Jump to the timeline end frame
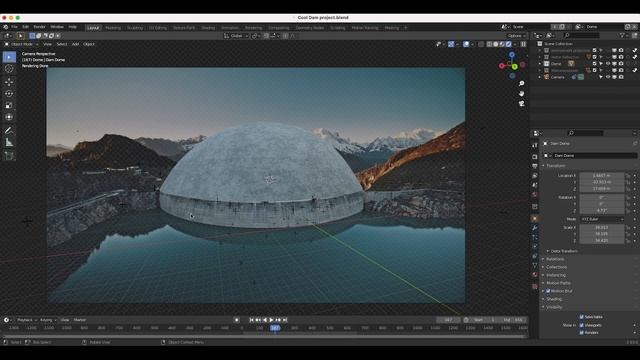The image size is (640, 360). [x=285, y=320]
